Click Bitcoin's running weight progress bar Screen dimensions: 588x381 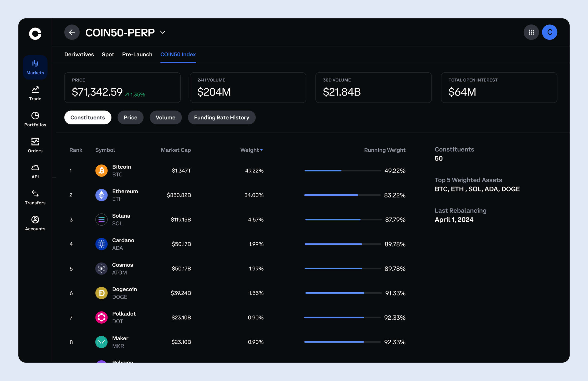click(x=342, y=171)
